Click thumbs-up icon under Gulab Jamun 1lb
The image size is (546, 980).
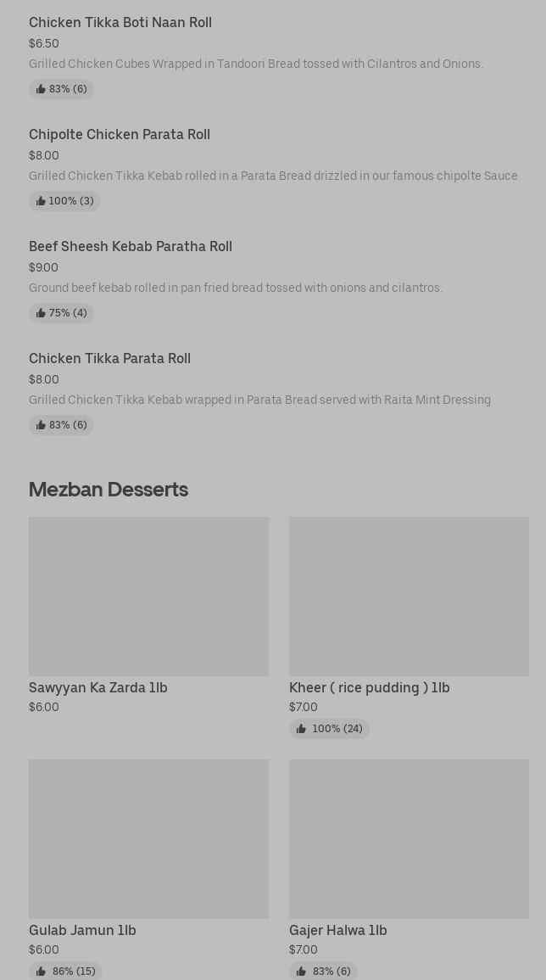click(41, 972)
